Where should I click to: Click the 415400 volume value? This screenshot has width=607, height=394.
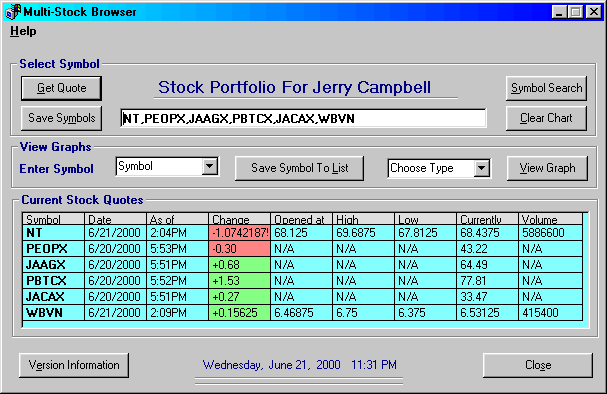[x=550, y=312]
